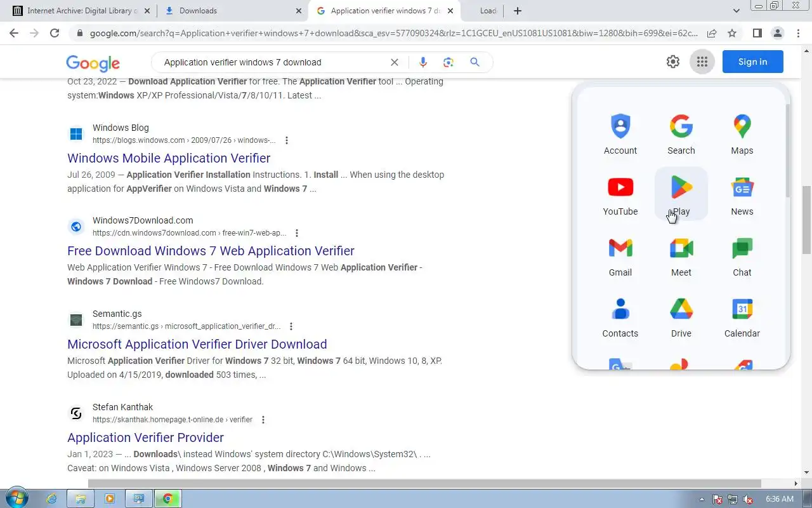Screen dimensions: 812x508
Task: Open Google search quick settings gear
Action: (x=672, y=62)
